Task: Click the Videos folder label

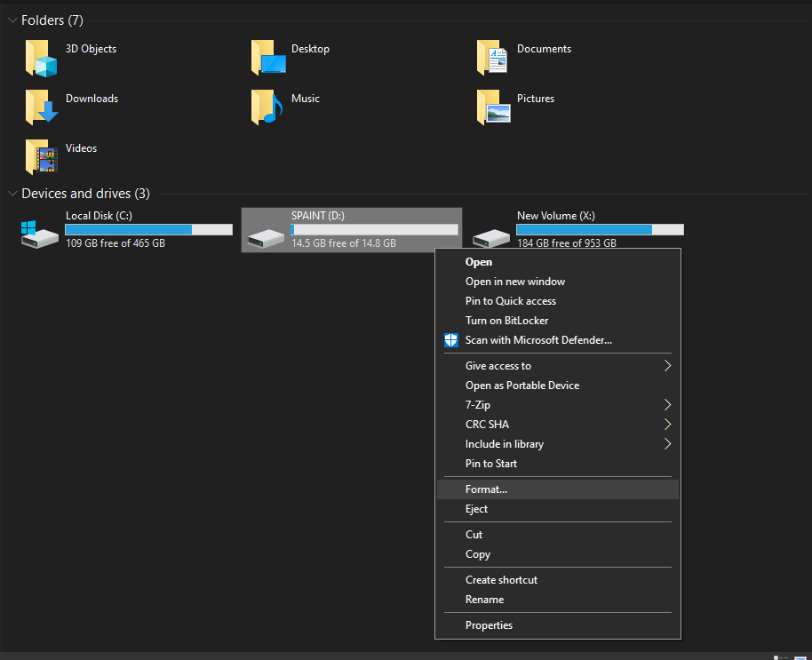Action: coord(82,148)
